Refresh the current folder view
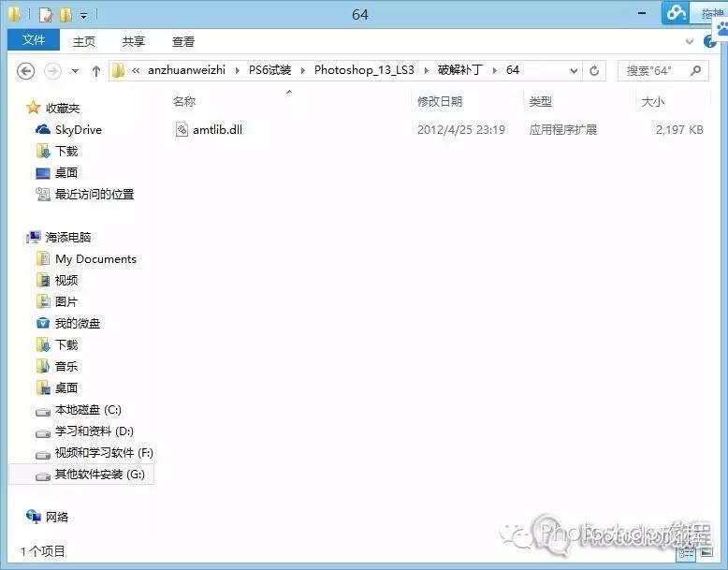 594,70
